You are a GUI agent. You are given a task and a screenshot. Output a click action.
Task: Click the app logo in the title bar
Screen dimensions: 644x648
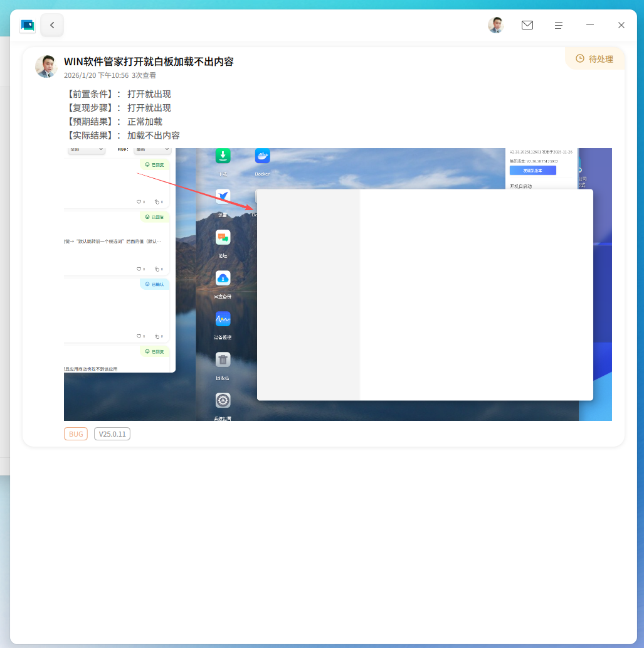tap(28, 26)
